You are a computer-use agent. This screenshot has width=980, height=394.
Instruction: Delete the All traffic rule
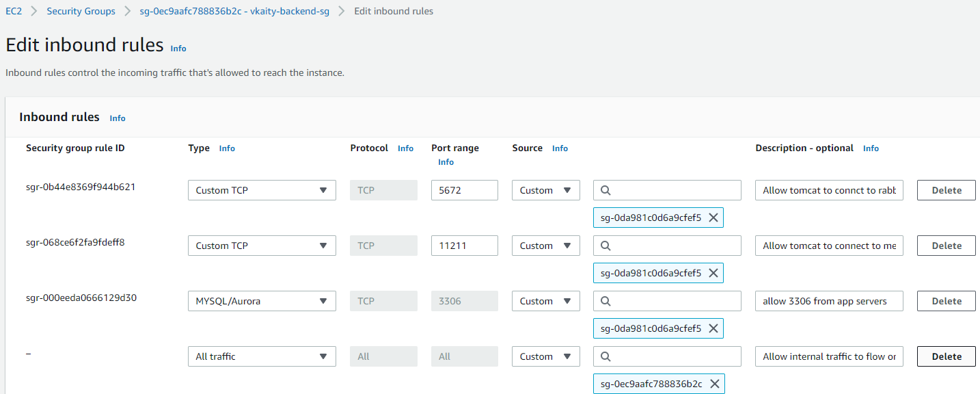(x=947, y=356)
